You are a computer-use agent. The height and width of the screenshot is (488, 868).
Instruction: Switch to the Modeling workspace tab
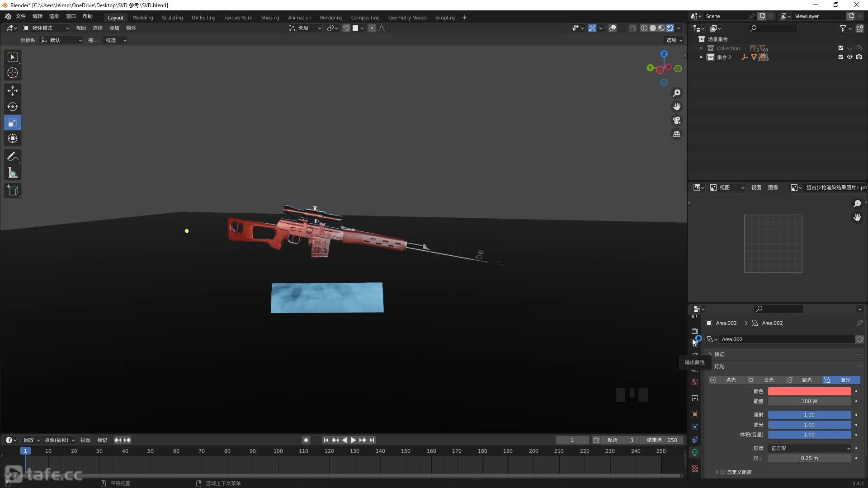[143, 18]
